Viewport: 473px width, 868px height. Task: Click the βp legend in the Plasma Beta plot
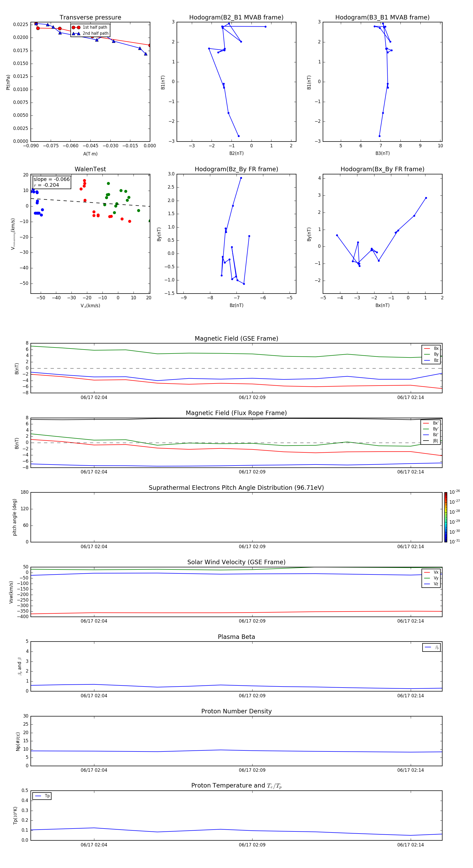[x=431, y=647]
